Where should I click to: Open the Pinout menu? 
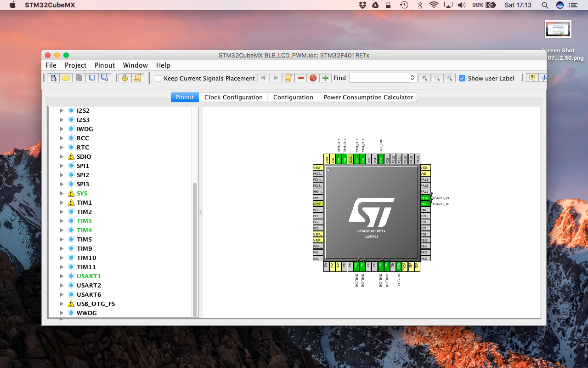coord(105,65)
